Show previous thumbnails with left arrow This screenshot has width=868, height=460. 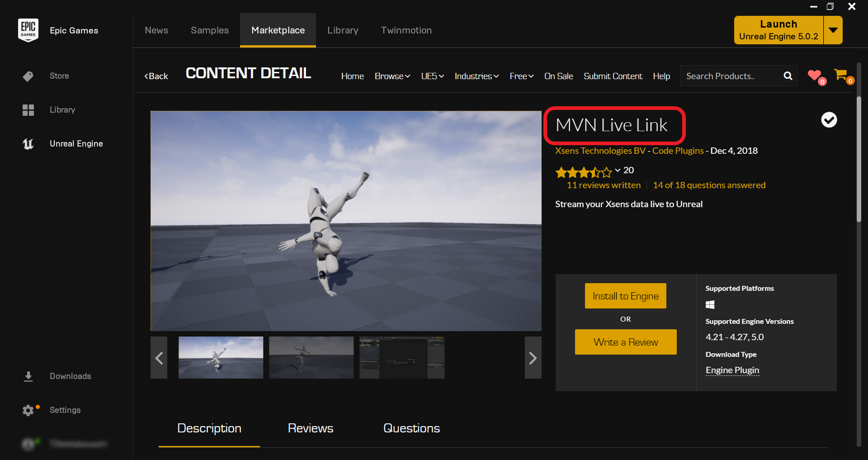159,358
